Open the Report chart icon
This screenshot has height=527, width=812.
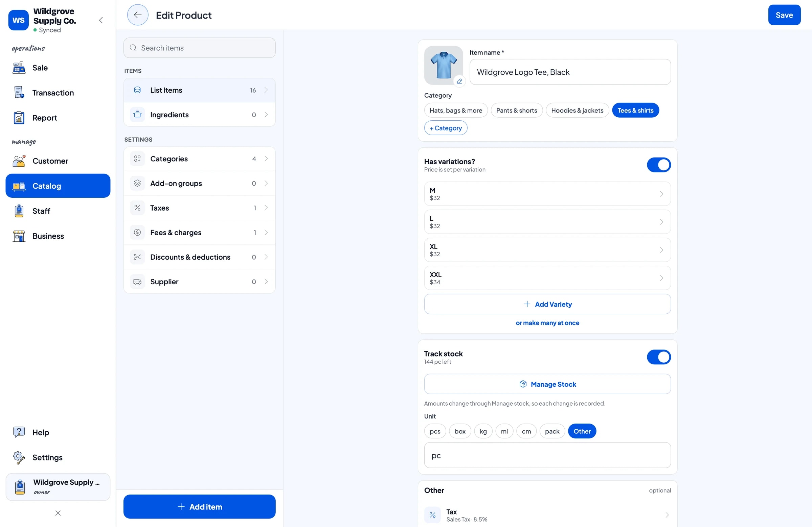coord(19,118)
